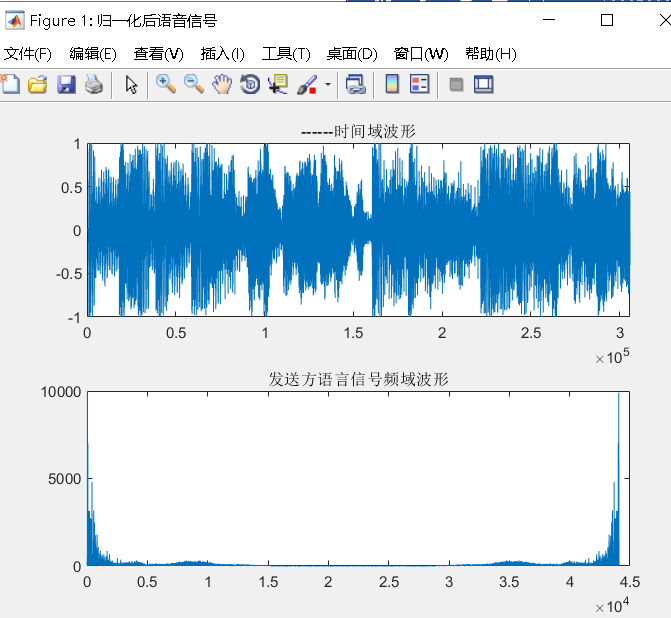Viewport: 671px width, 618px height.
Task: Click the 3.5 x-axis label on lower plot
Action: pos(509,582)
